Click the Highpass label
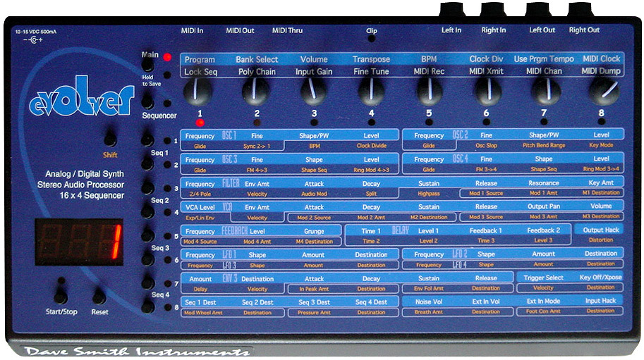This screenshot has width=644, height=360. [x=429, y=193]
